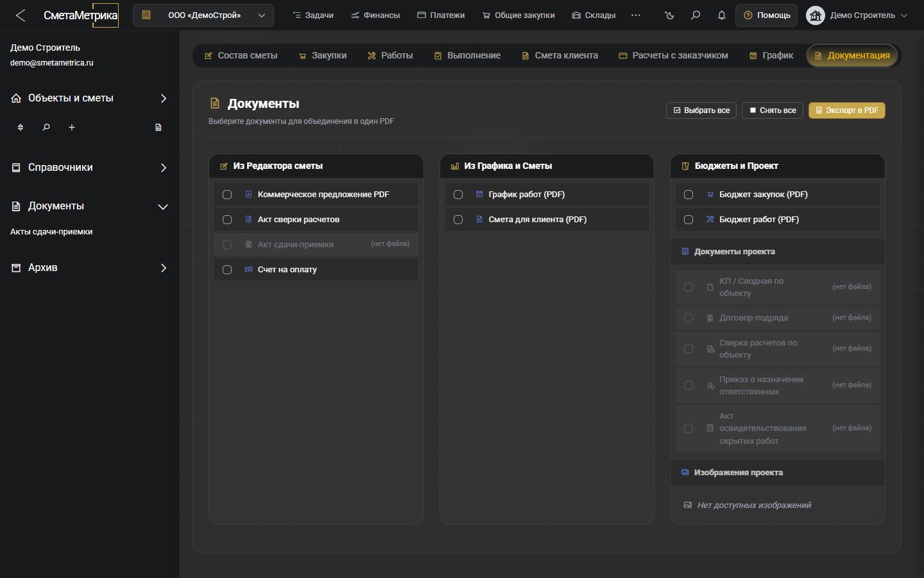Click the СметаМетрика logo
Screen dimensions: 924x578
click(x=81, y=15)
